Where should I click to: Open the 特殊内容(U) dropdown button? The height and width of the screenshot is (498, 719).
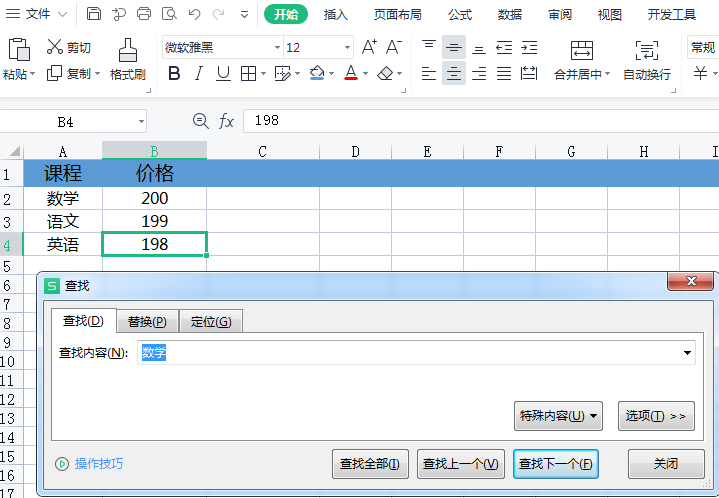pos(558,416)
